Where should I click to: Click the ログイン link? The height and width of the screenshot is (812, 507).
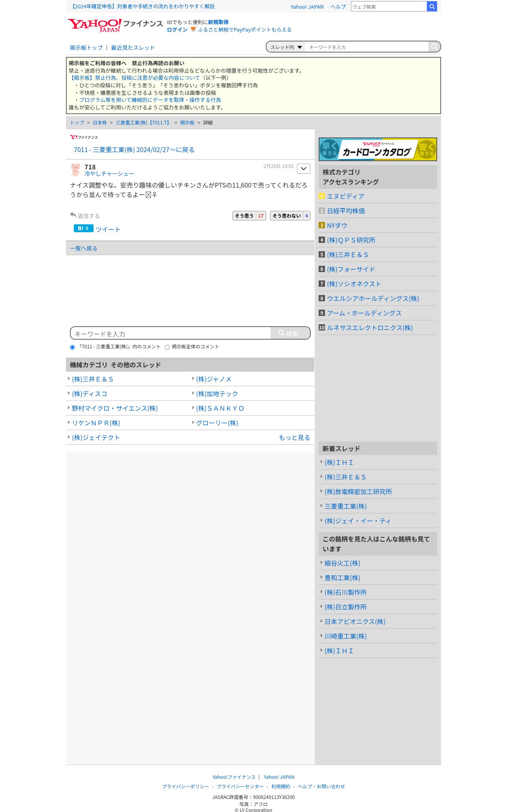click(177, 30)
